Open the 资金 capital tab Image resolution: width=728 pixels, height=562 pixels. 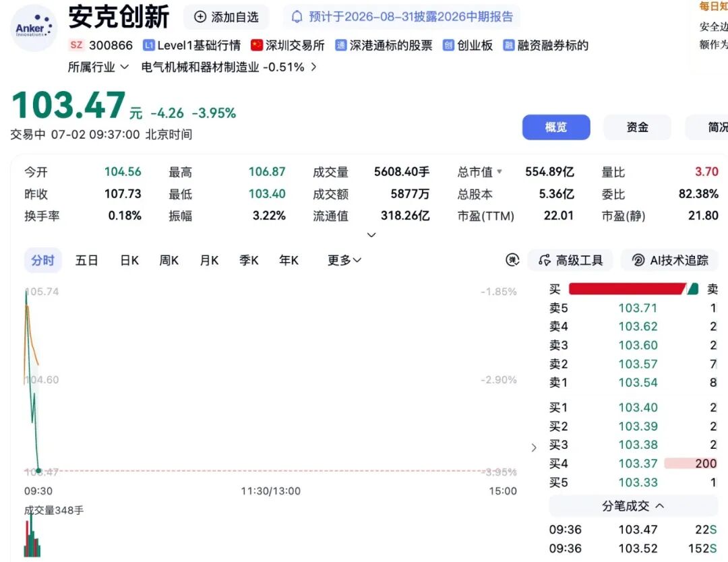(637, 127)
